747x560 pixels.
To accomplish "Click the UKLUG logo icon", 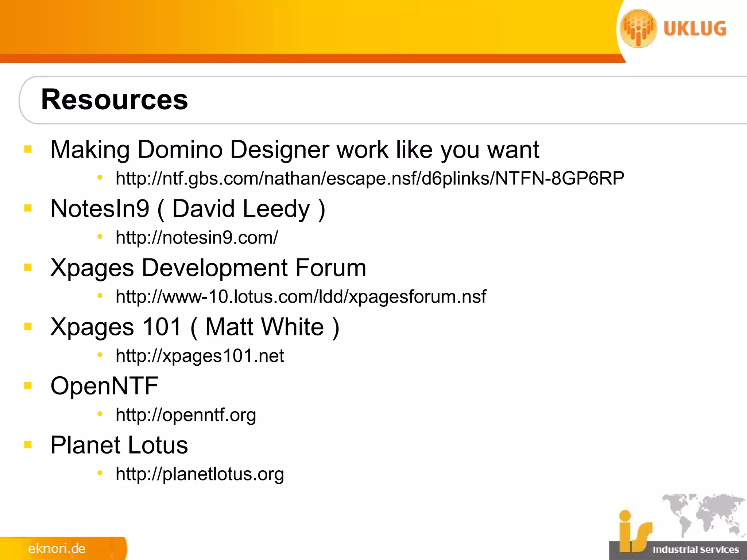I will pos(638,28).
